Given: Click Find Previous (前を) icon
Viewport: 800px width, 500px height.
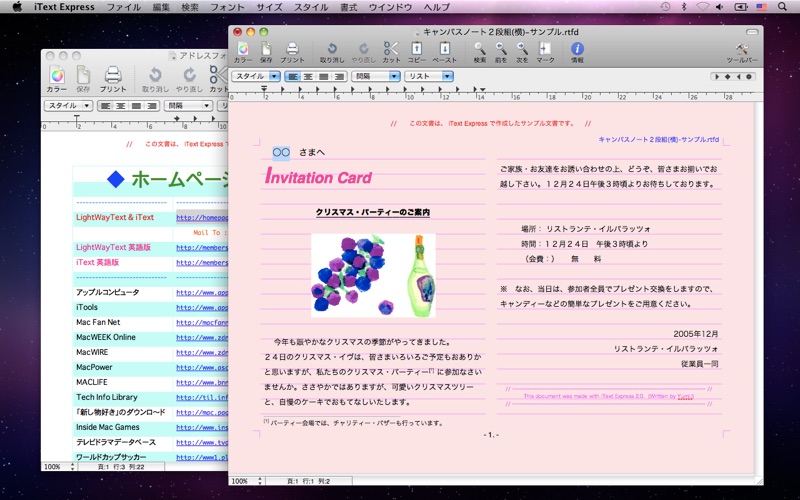Looking at the screenshot, I should point(501,52).
